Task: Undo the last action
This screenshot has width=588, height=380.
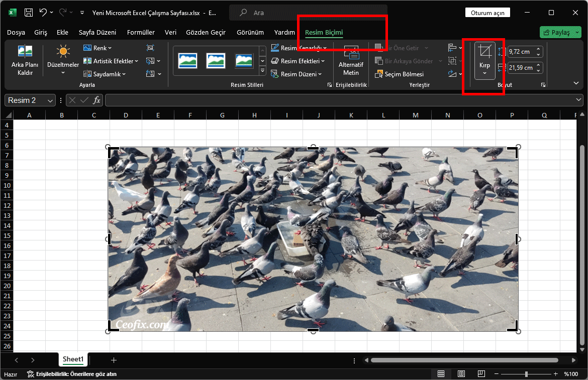Action: 43,13
